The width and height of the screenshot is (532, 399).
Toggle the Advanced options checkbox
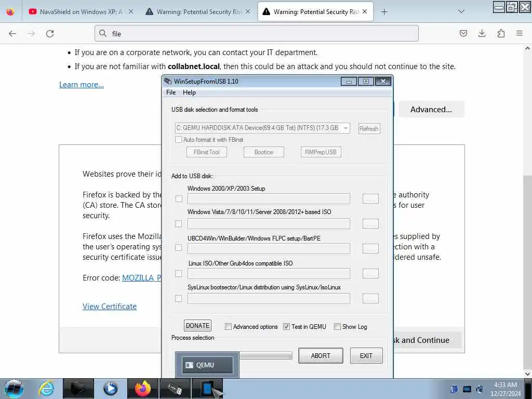coord(229,327)
